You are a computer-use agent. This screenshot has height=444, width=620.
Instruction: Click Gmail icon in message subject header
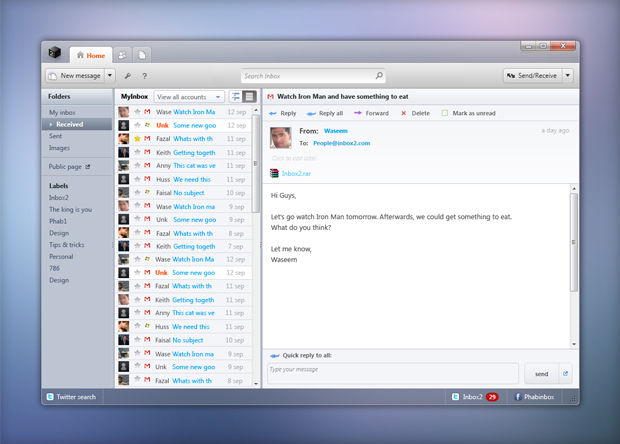270,96
